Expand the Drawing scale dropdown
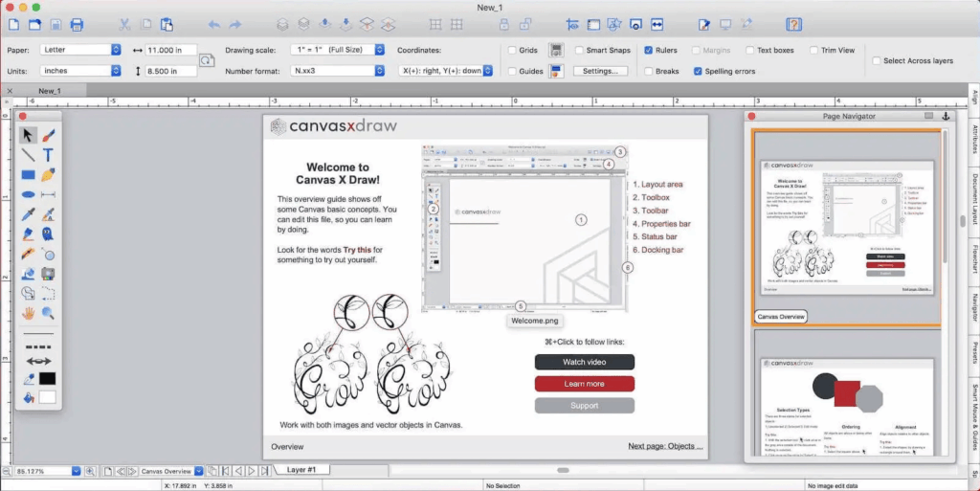This screenshot has width=980, height=491. coord(380,50)
